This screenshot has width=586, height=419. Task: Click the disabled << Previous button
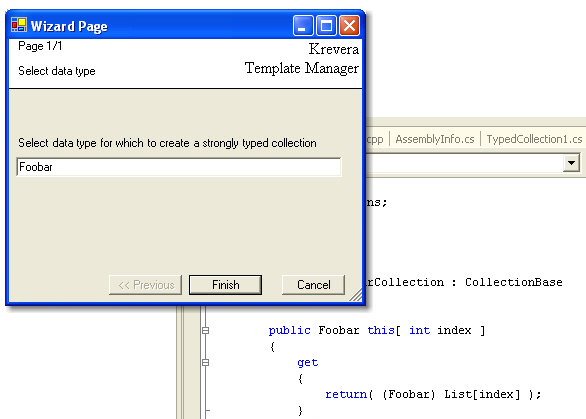point(146,285)
